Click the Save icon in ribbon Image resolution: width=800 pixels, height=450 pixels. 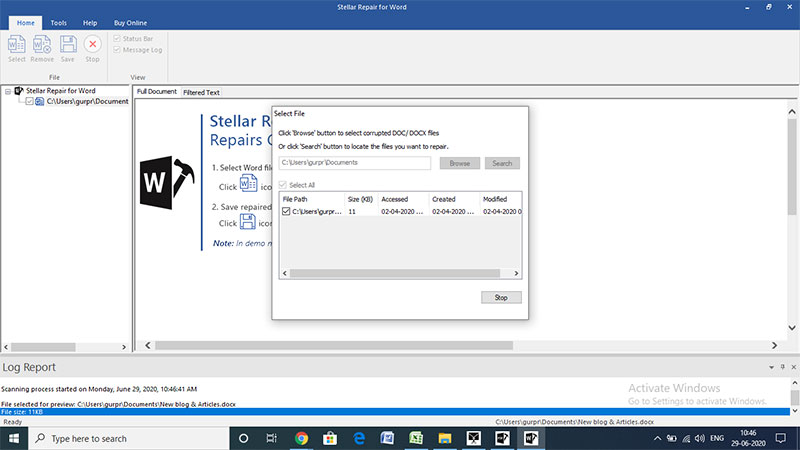[68, 44]
